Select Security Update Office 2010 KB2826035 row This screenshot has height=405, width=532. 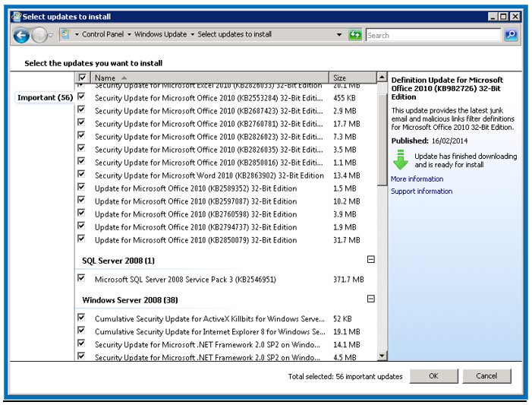[x=225, y=150]
